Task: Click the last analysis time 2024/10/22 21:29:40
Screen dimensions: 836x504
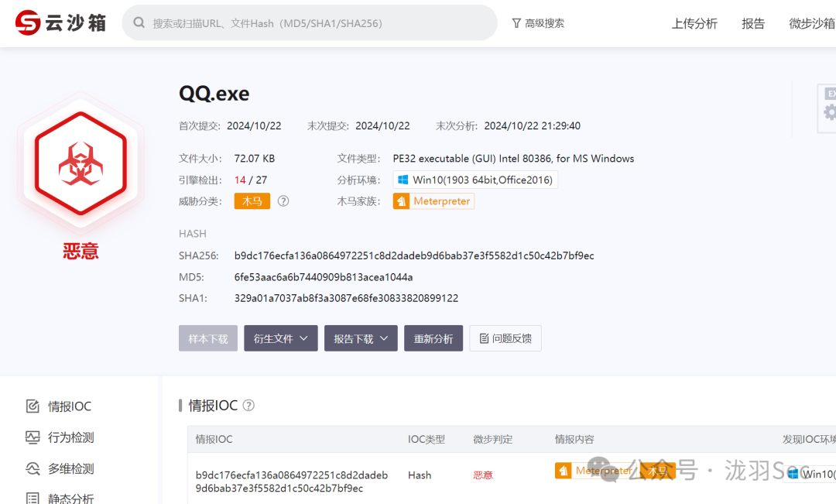Action: [532, 126]
